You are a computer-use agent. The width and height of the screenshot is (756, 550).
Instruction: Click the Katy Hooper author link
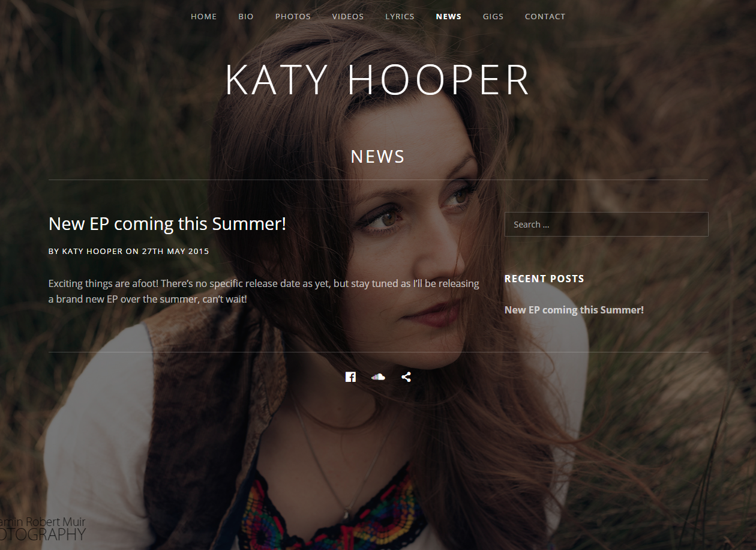tap(92, 251)
